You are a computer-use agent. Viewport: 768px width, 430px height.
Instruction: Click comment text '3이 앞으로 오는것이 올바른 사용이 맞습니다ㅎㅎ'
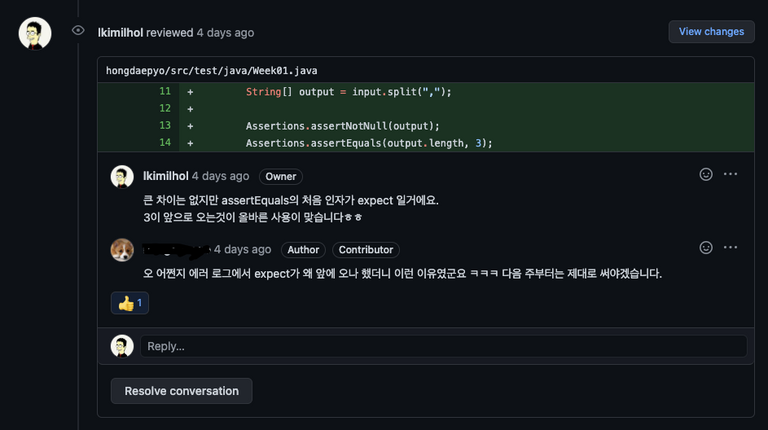253,217
